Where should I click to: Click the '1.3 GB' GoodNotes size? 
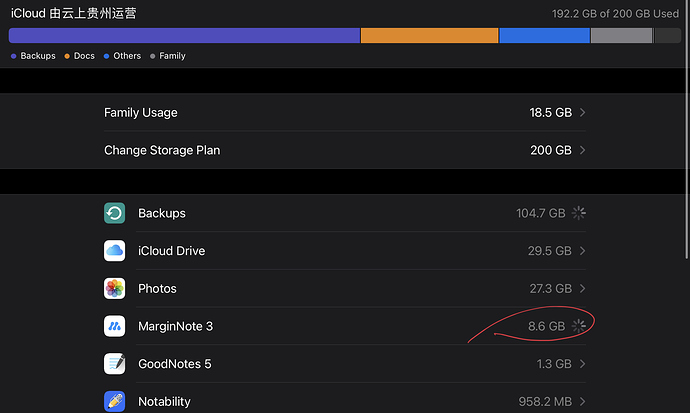point(554,364)
